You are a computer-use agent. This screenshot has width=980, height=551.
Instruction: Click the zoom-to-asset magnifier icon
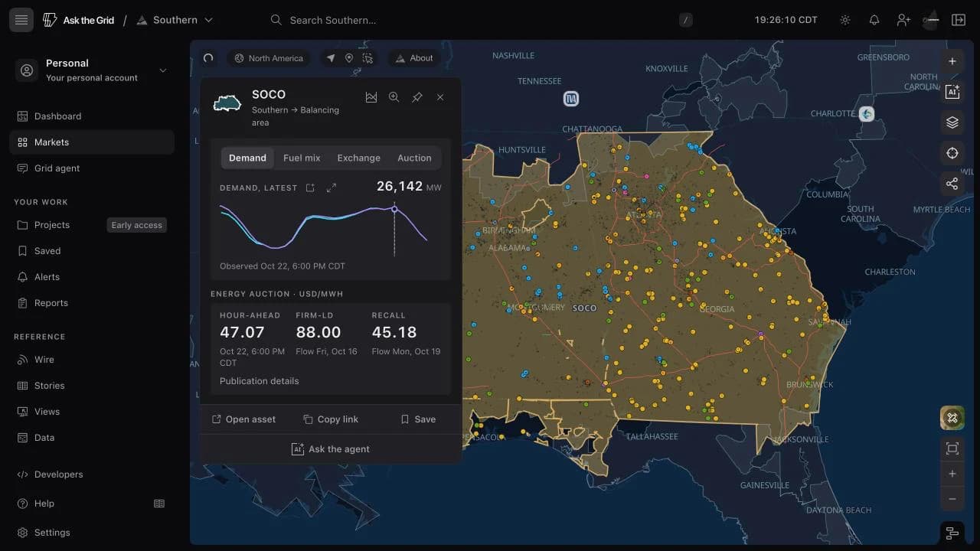pyautogui.click(x=394, y=97)
